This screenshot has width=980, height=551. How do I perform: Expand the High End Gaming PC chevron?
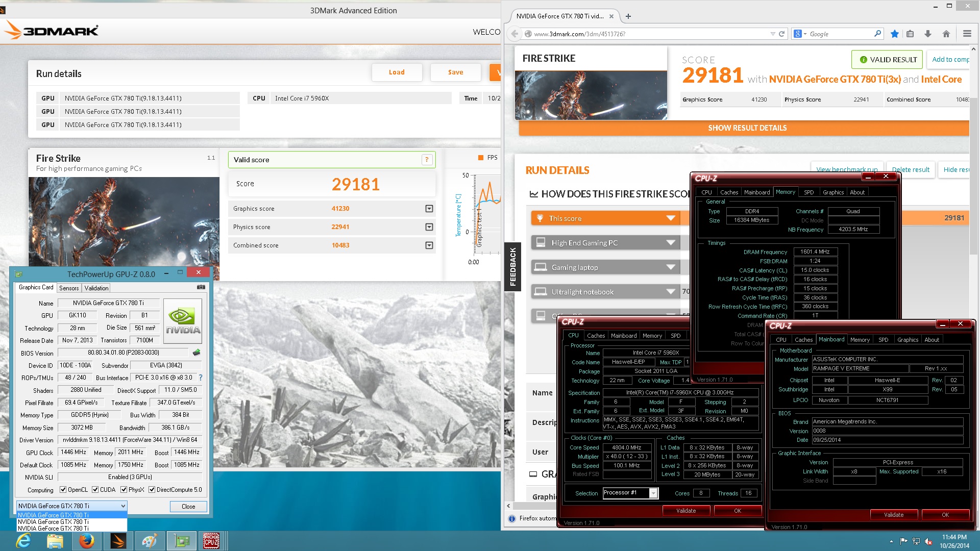[671, 243]
